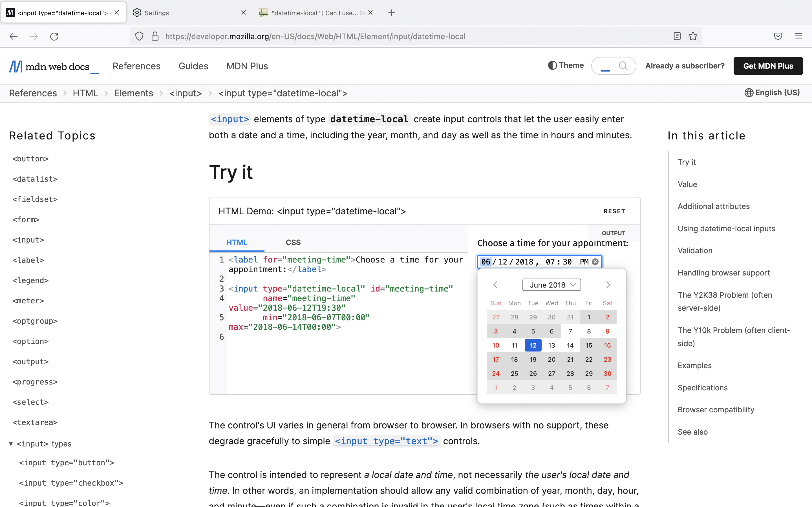Switch to the CSS code tab
Viewport: 812px width, 507px height.
293,242
